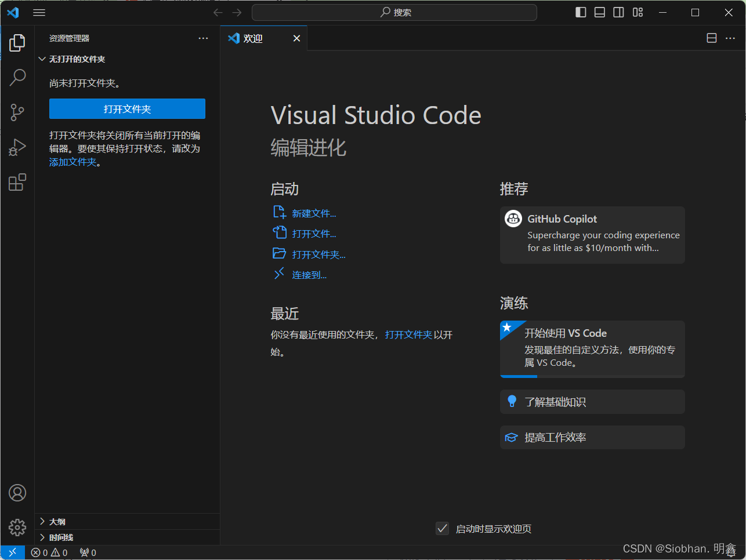Open the Manage settings gear

17,527
